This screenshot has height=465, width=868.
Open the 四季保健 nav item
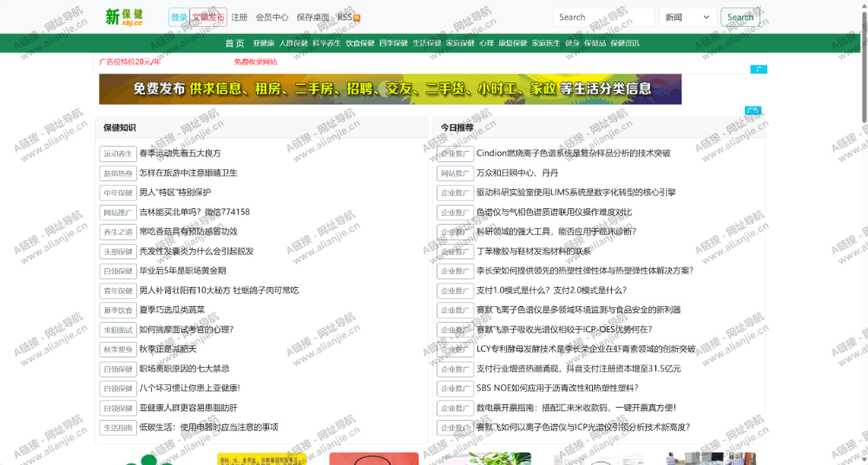[393, 43]
